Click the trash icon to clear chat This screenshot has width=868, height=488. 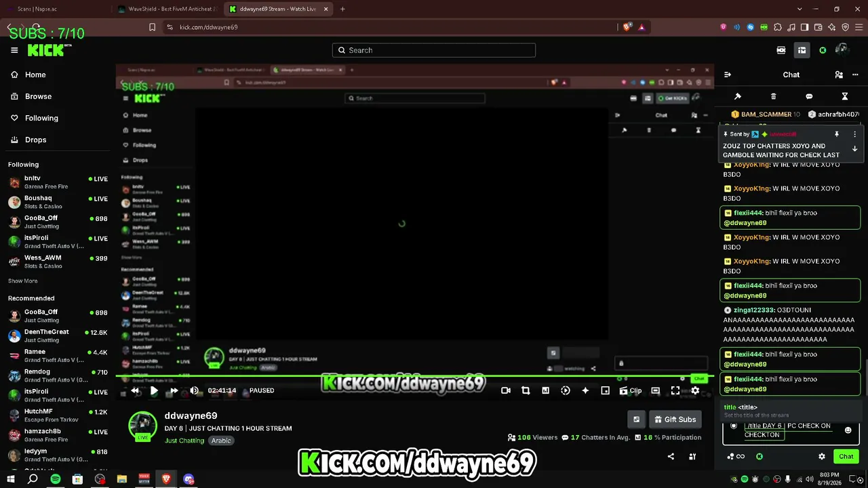pos(774,96)
